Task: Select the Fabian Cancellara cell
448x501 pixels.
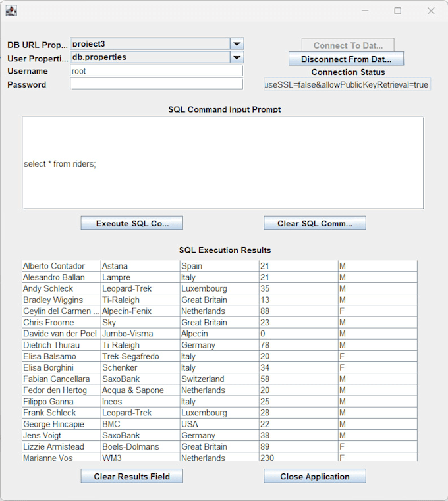Action: [61, 379]
